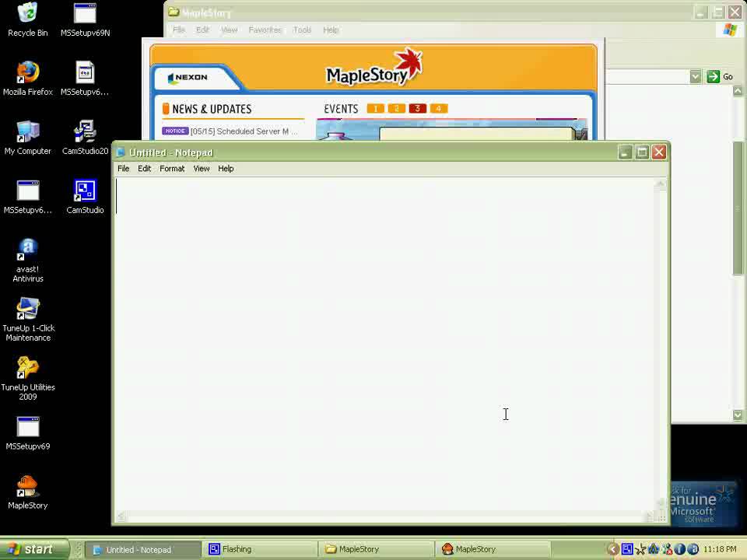
Task: Select TuneUp Utilities 2009 icon
Action: [28, 378]
